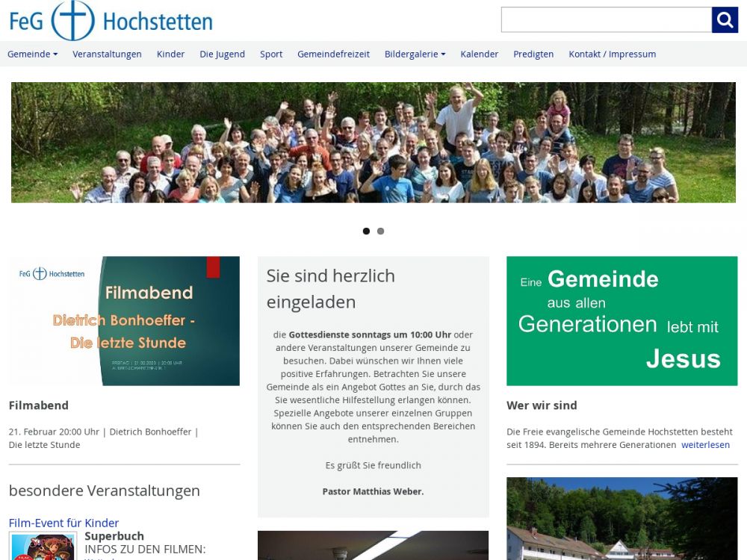Open the Bildergalerie dropdown menu
The height and width of the screenshot is (560, 747).
point(415,54)
